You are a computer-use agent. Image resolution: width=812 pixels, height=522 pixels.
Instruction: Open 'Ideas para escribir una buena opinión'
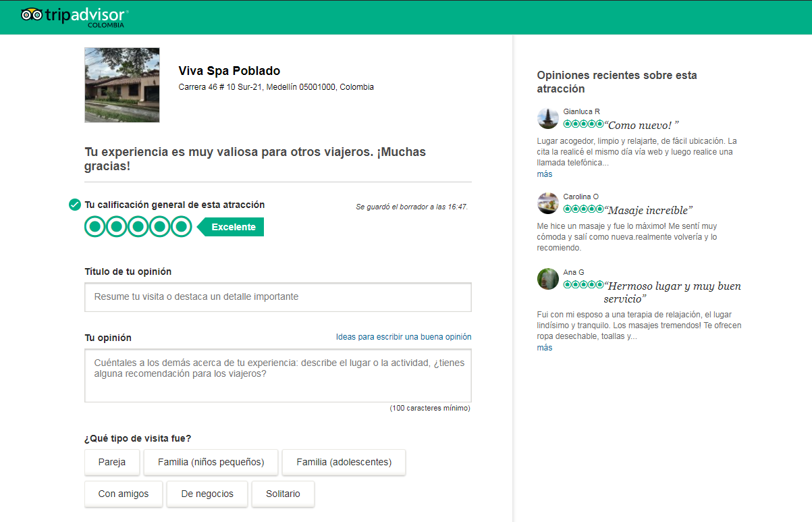(403, 337)
